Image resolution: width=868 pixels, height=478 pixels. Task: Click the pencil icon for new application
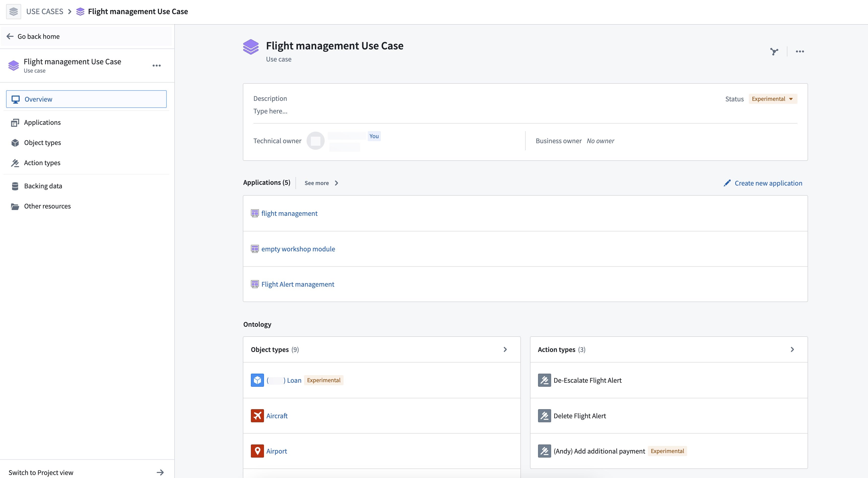pyautogui.click(x=727, y=183)
